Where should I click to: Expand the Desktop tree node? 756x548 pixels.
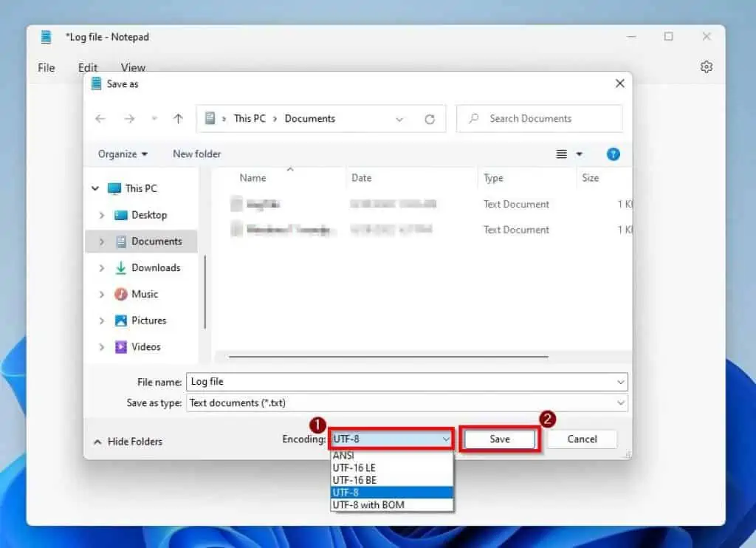[101, 215]
